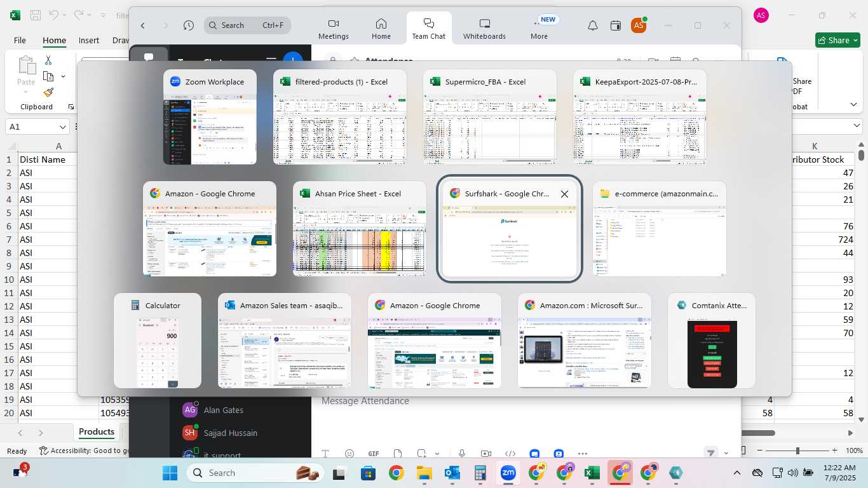Image resolution: width=868 pixels, height=488 pixels.
Task: Expand the Name Box dropdown showing A1
Action: tap(62, 126)
